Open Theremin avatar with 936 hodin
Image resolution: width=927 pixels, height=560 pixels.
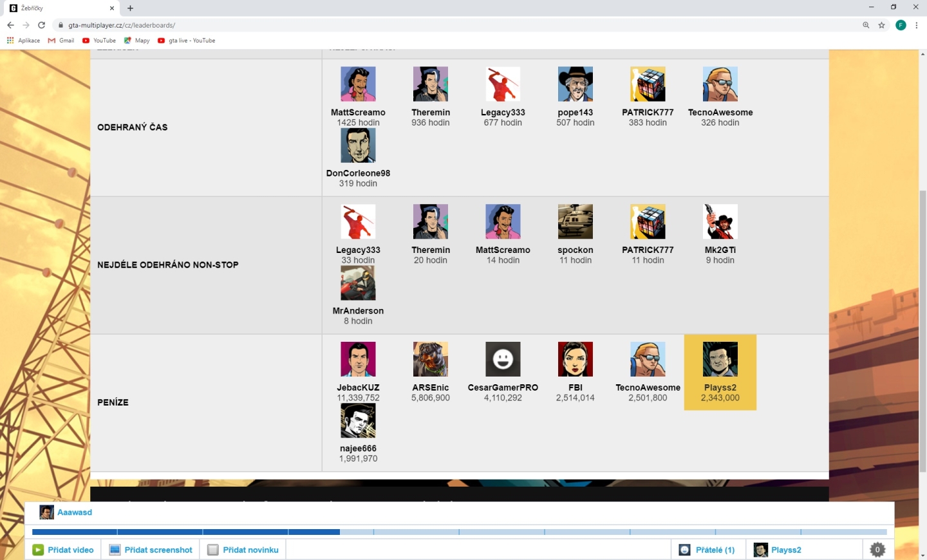click(x=431, y=84)
